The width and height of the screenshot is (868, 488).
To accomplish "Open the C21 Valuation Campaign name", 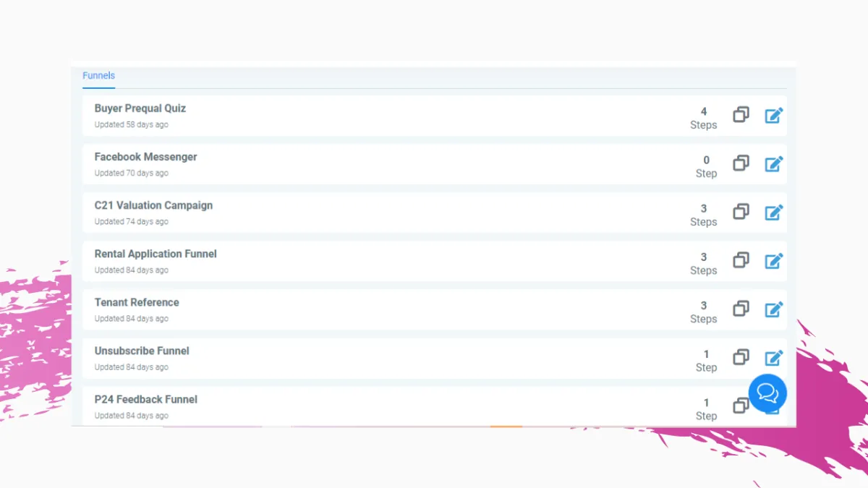I will click(153, 205).
